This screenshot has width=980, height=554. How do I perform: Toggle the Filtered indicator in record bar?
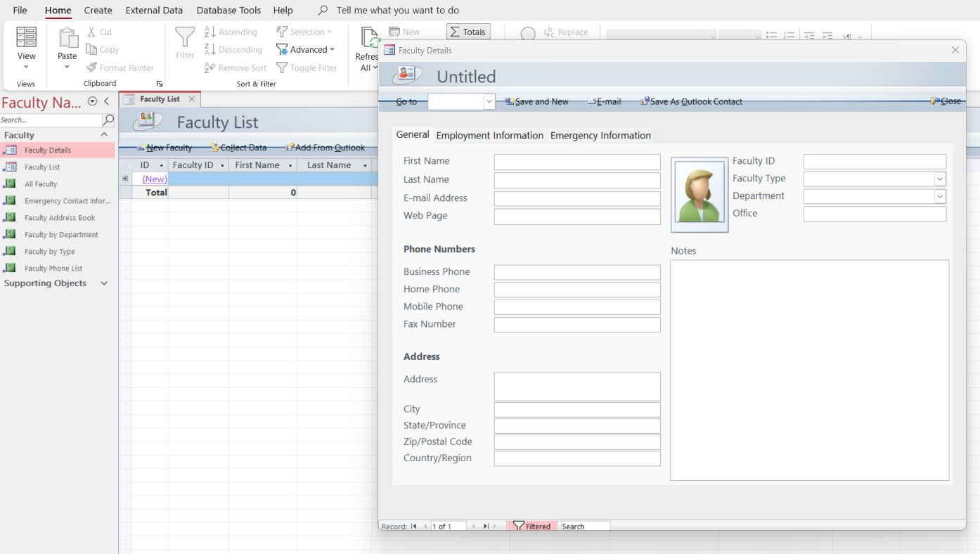(531, 527)
